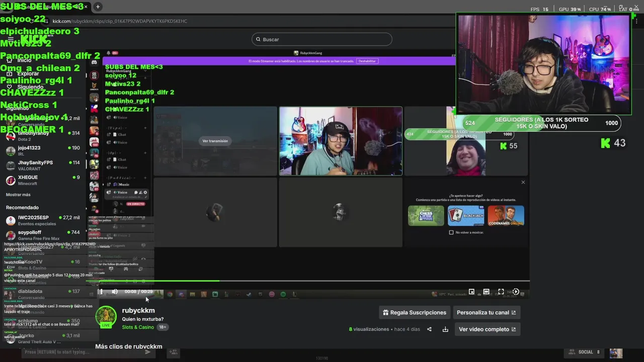Click Deshabilitar in streamer mode banner

click(x=367, y=61)
